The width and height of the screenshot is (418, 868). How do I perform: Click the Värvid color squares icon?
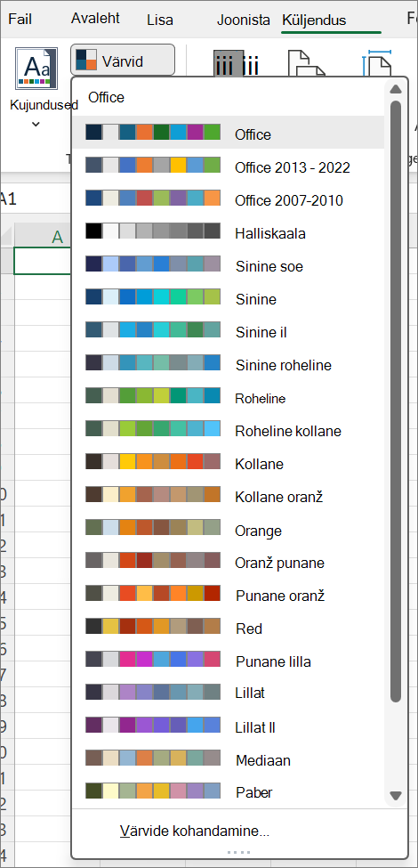click(x=85, y=60)
